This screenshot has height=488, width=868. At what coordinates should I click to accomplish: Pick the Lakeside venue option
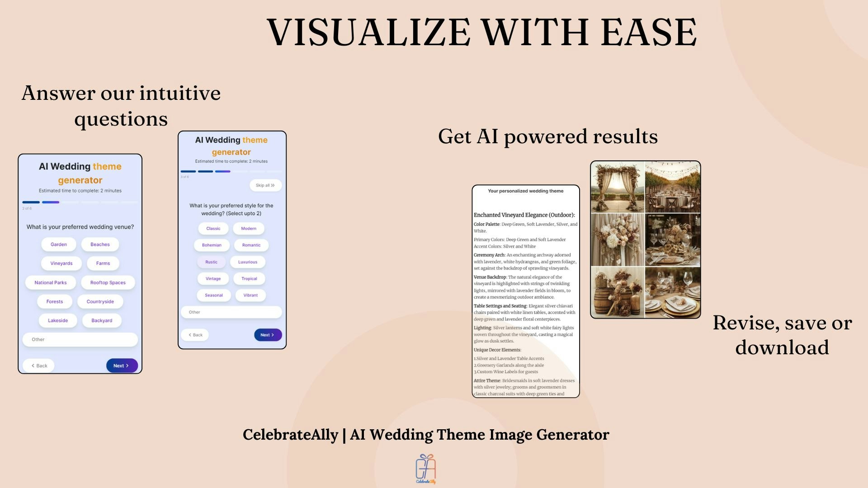pyautogui.click(x=58, y=321)
